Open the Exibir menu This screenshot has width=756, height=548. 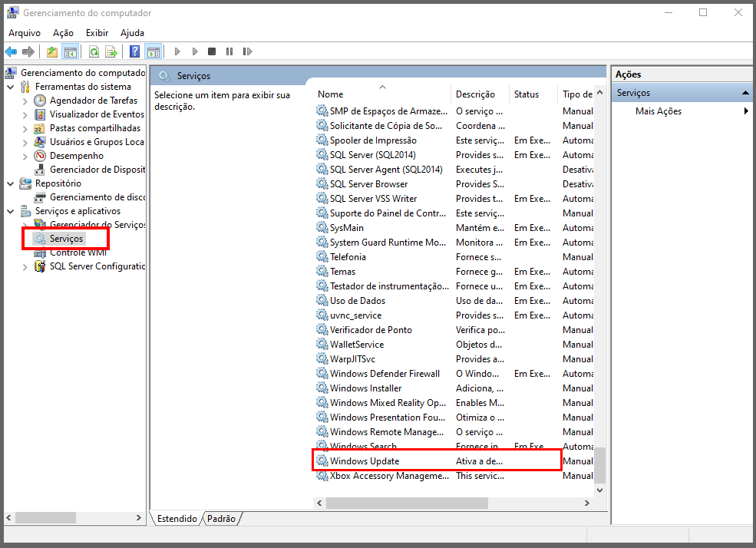point(97,33)
